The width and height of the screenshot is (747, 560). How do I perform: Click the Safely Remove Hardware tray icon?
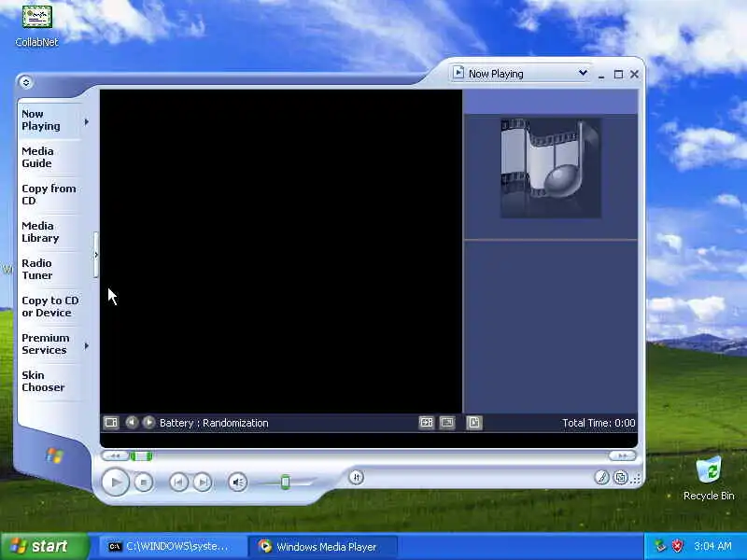coord(660,546)
